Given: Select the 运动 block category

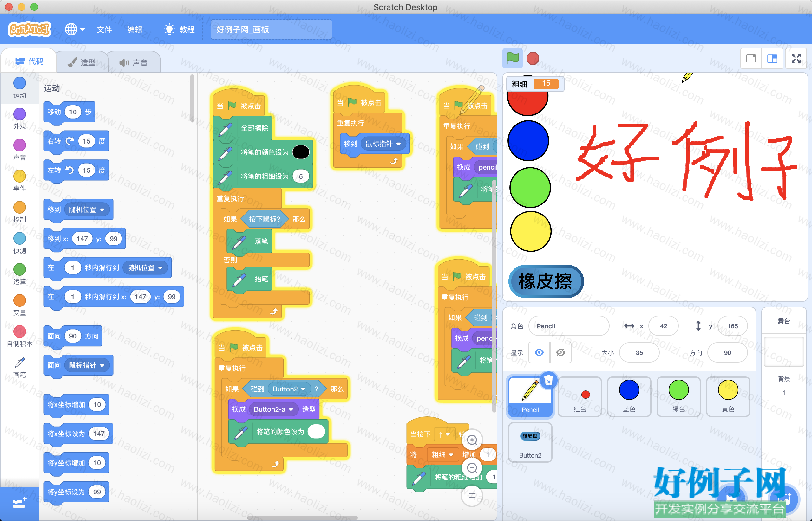Looking at the screenshot, I should point(20,87).
